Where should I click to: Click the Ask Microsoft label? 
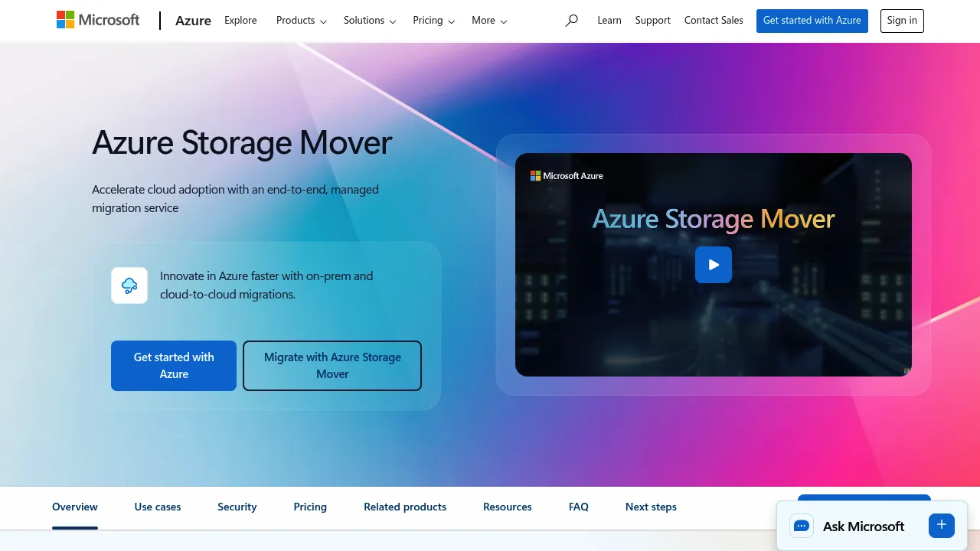(x=864, y=527)
